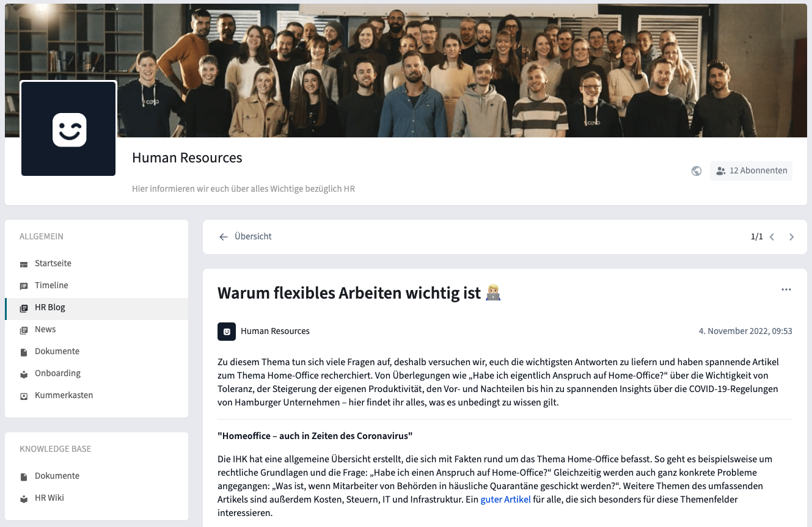The height and width of the screenshot is (527, 812).
Task: Click the Startseite icon in the sidebar
Action: pyautogui.click(x=24, y=264)
